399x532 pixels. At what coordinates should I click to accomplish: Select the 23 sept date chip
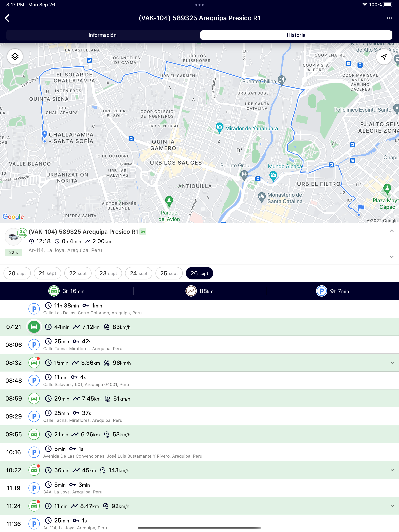[108, 273]
